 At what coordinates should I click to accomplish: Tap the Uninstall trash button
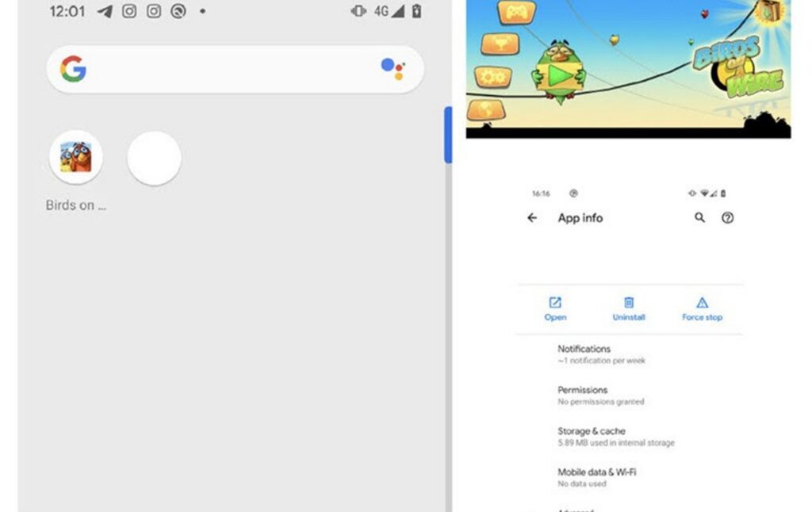click(x=629, y=309)
